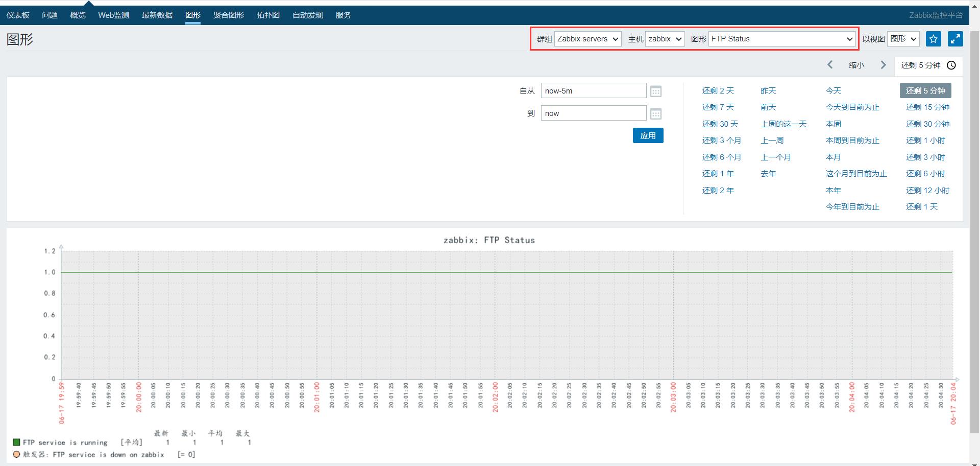Open calendar picker next to 自从 field
The image size is (980, 466).
[x=656, y=91]
